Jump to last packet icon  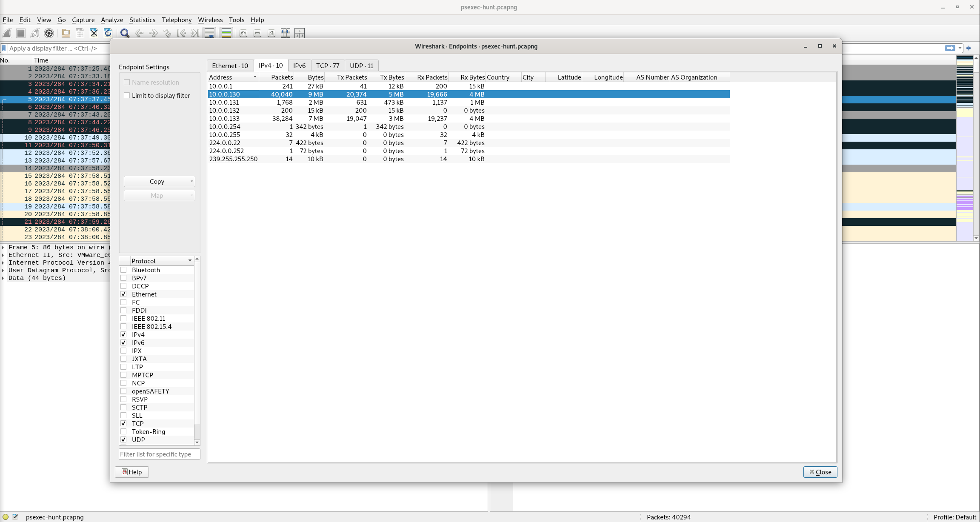pos(195,33)
